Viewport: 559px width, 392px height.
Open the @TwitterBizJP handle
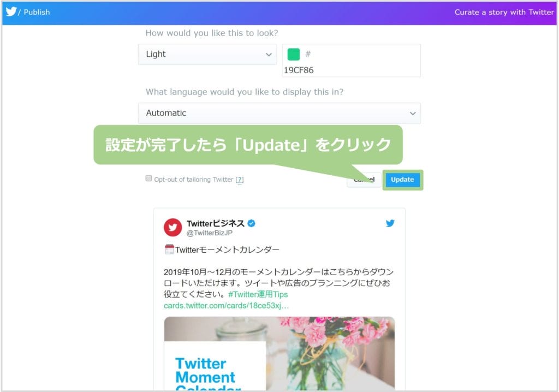(x=210, y=233)
